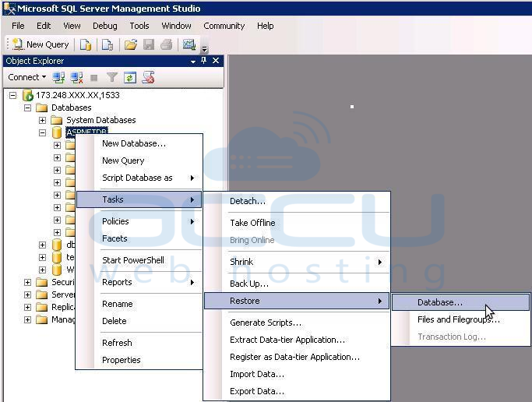Open the Edit menu
This screenshot has width=532, height=402.
click(x=44, y=26)
